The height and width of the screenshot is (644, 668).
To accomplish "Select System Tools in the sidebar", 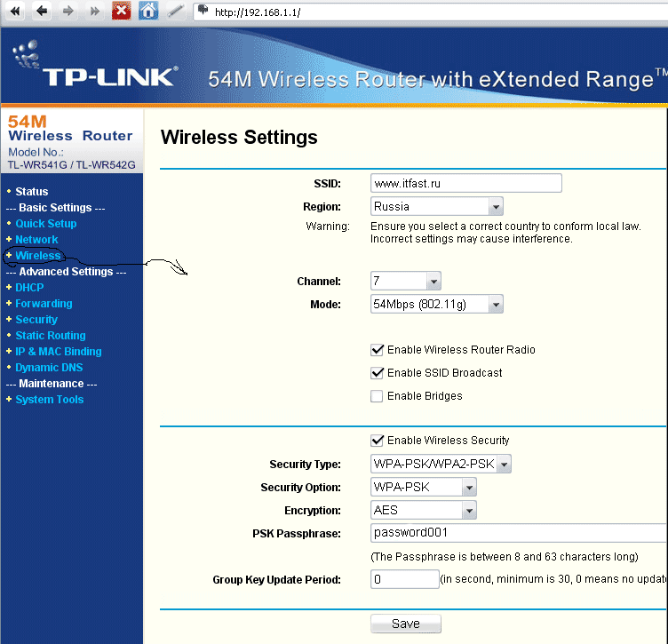I will pyautogui.click(x=49, y=400).
